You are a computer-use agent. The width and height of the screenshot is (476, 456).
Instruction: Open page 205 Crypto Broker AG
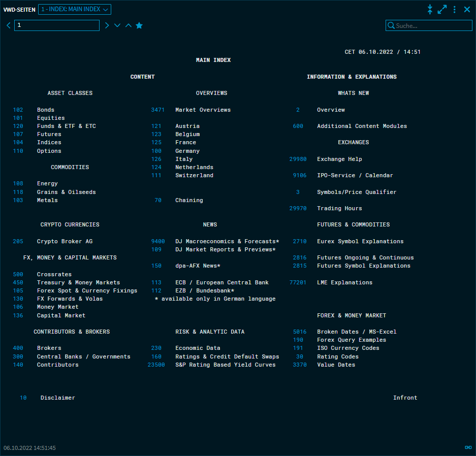(x=18, y=241)
